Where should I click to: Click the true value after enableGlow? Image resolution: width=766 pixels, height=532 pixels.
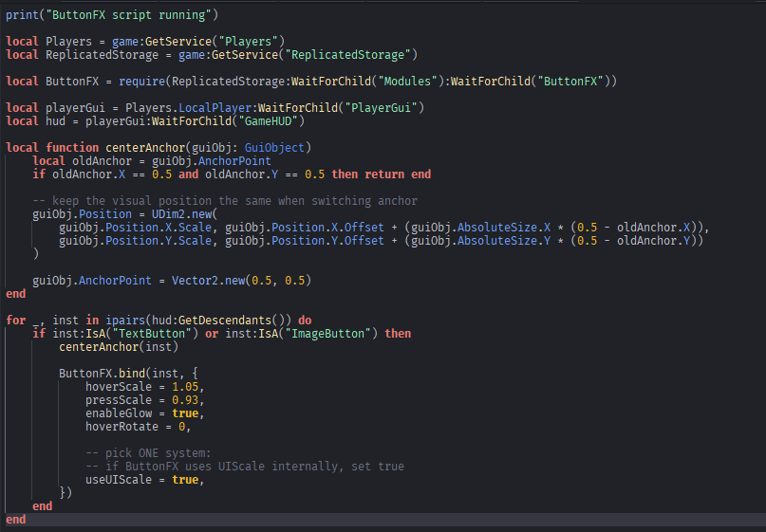click(x=185, y=413)
